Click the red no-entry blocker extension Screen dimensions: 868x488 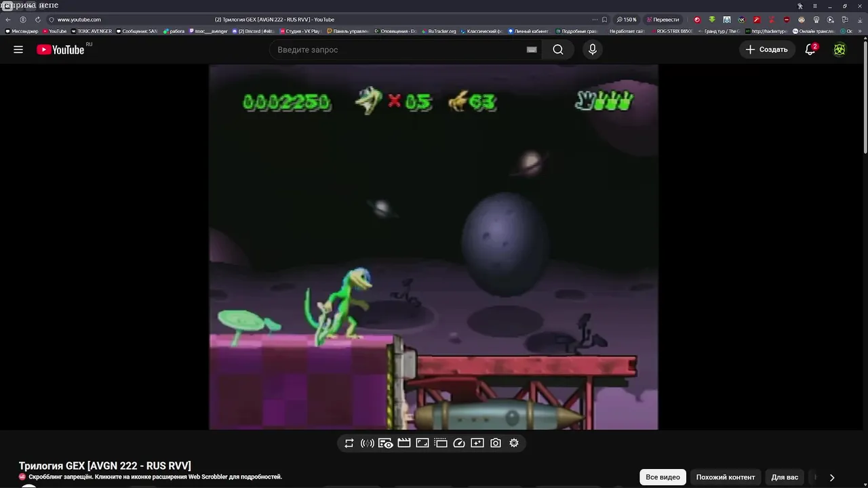point(787,20)
